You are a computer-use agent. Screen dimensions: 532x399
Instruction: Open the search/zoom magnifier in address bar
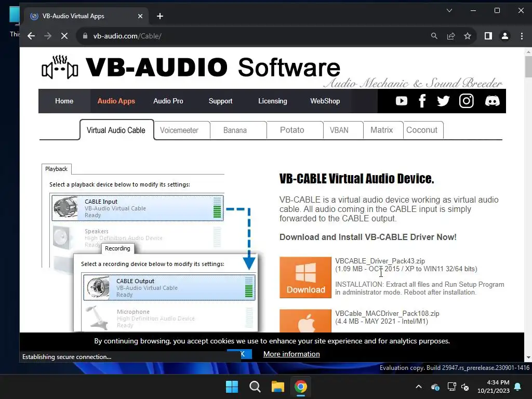(x=434, y=36)
